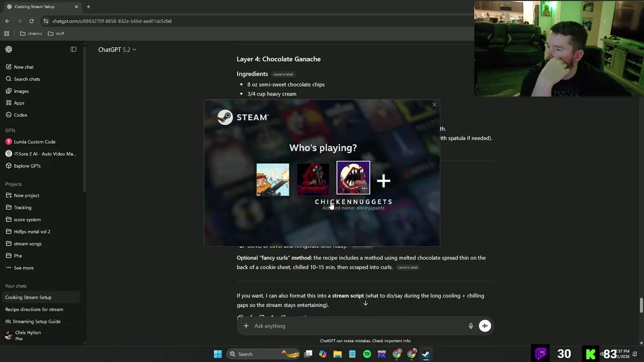644x362 pixels.
Task: Open Sora 2 AI Auto Video GPT
Action: (40, 154)
